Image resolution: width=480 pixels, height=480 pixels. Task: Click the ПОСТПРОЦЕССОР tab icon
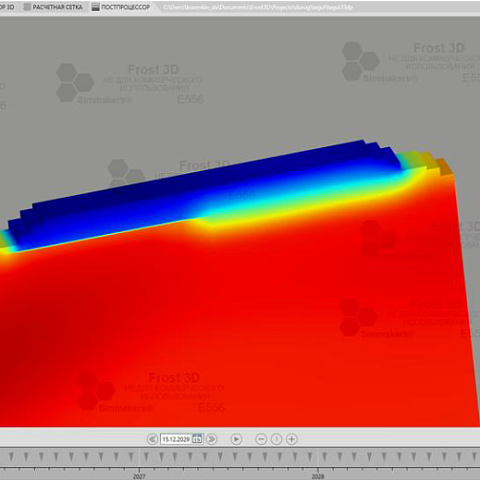(96, 7)
